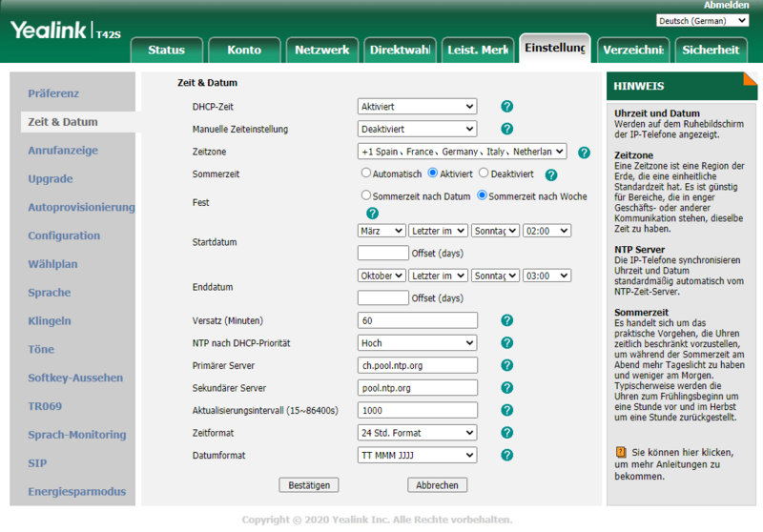The width and height of the screenshot is (763, 532).
Task: Select Sommerzeit Automatisch radio button
Action: pos(366,173)
